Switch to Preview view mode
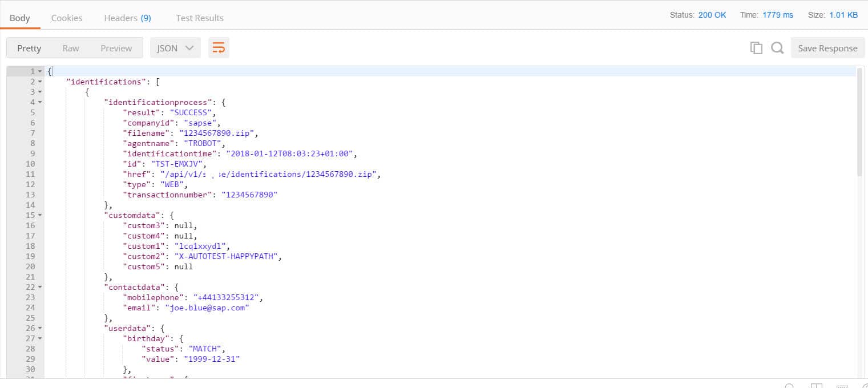This screenshot has width=868, height=388. (116, 48)
